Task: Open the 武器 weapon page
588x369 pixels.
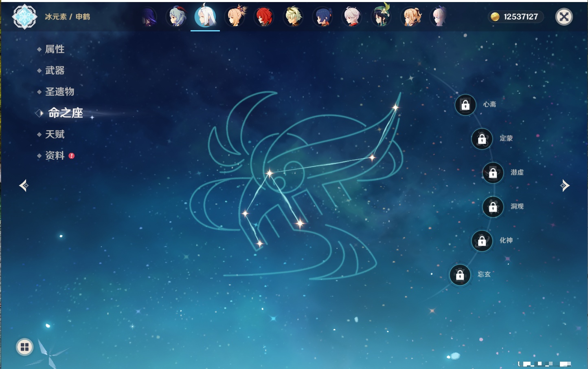Action: (x=55, y=71)
